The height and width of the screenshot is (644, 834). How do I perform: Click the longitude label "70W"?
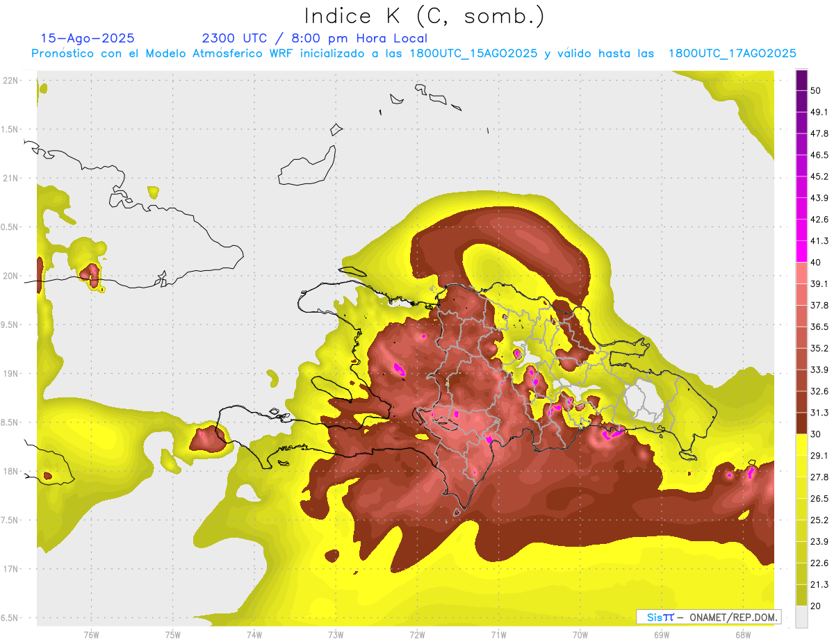580,635
